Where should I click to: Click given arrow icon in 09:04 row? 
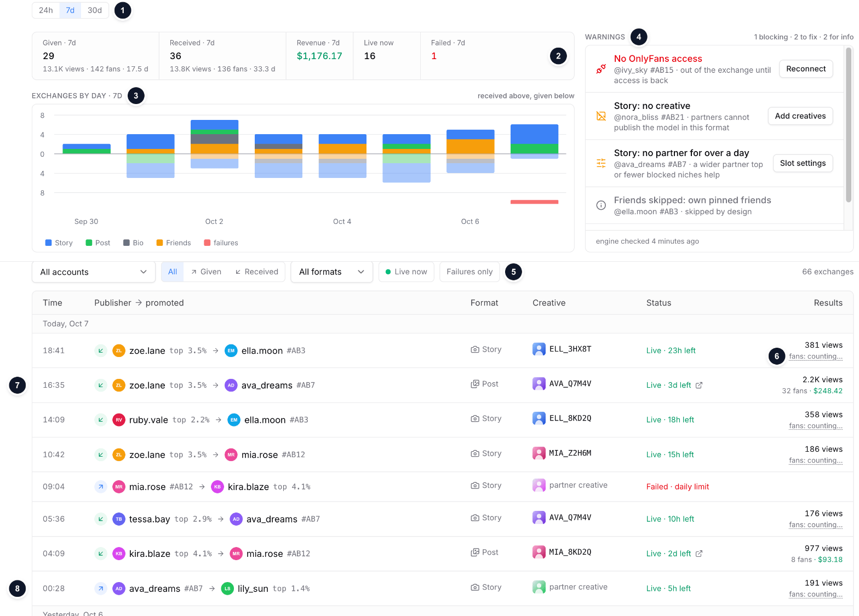101,487
